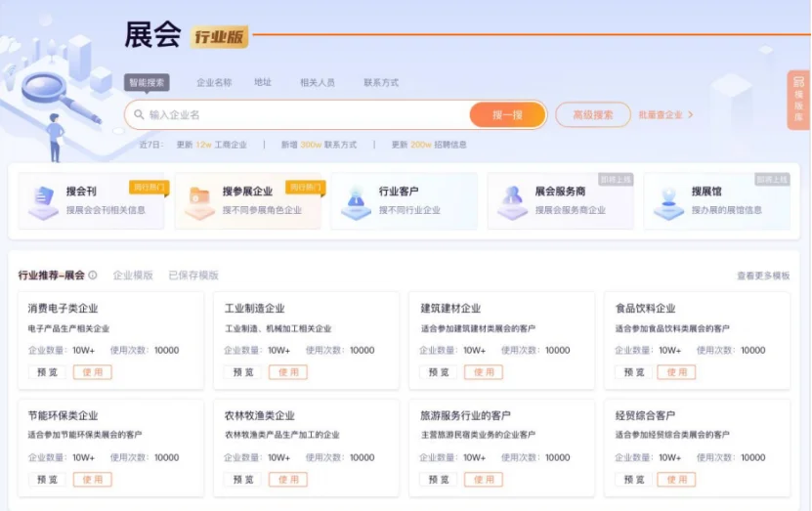The width and height of the screenshot is (812, 511).
Task: Click the 节能环保类企业 card title
Action: (63, 415)
